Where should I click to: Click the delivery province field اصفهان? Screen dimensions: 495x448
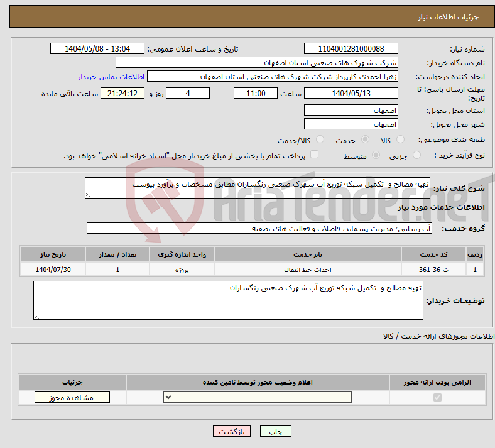351,110
